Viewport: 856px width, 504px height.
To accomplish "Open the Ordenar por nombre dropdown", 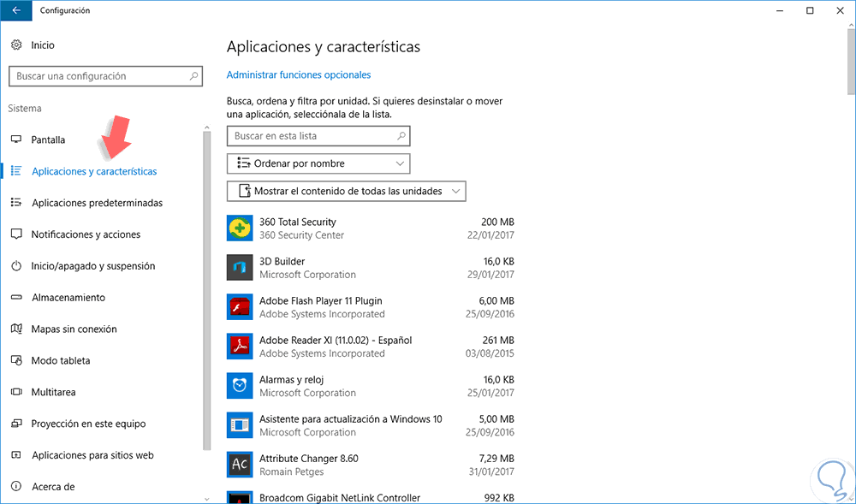I will (318, 163).
